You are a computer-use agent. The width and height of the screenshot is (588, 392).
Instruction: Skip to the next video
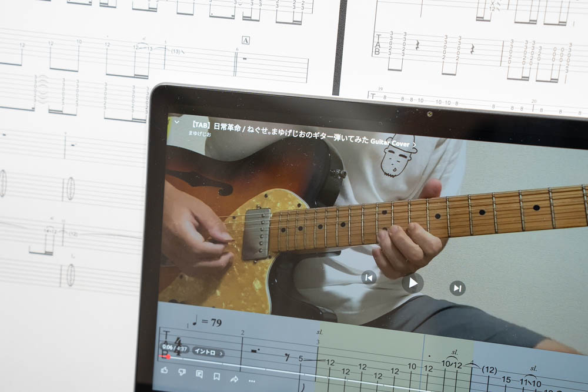[x=457, y=288]
